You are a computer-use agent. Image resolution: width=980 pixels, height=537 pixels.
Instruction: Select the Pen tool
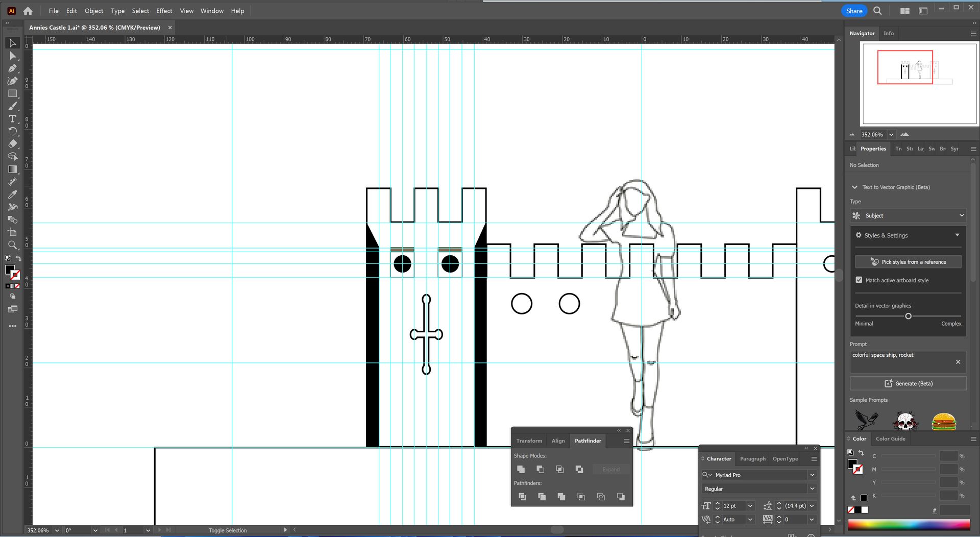tap(13, 68)
